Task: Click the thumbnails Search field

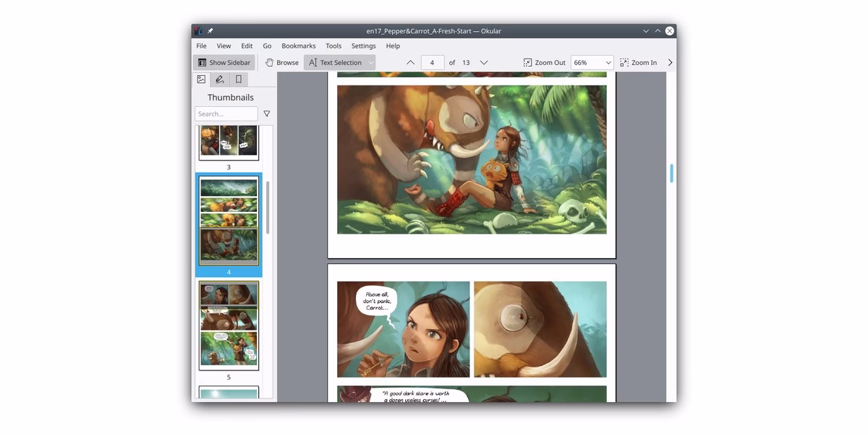Action: point(226,114)
